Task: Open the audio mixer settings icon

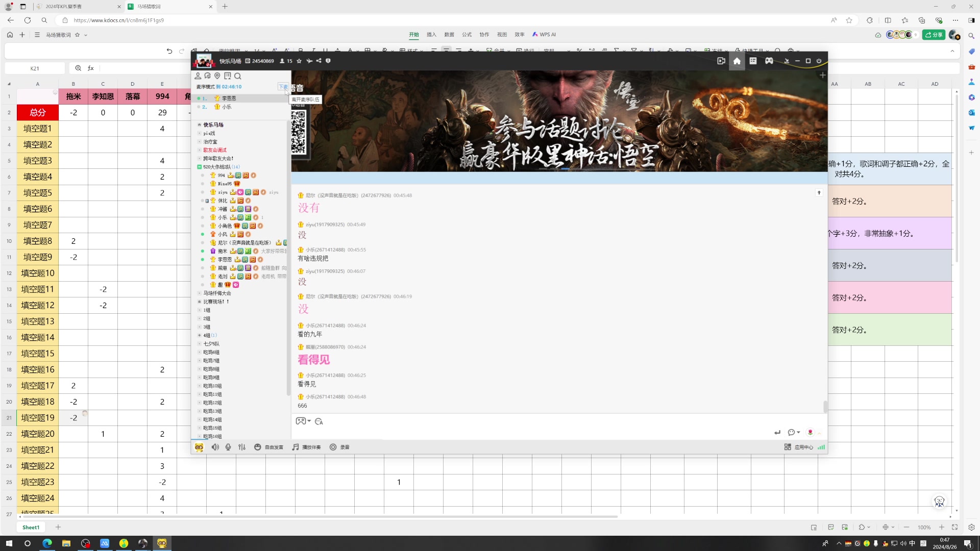Action: (x=242, y=447)
